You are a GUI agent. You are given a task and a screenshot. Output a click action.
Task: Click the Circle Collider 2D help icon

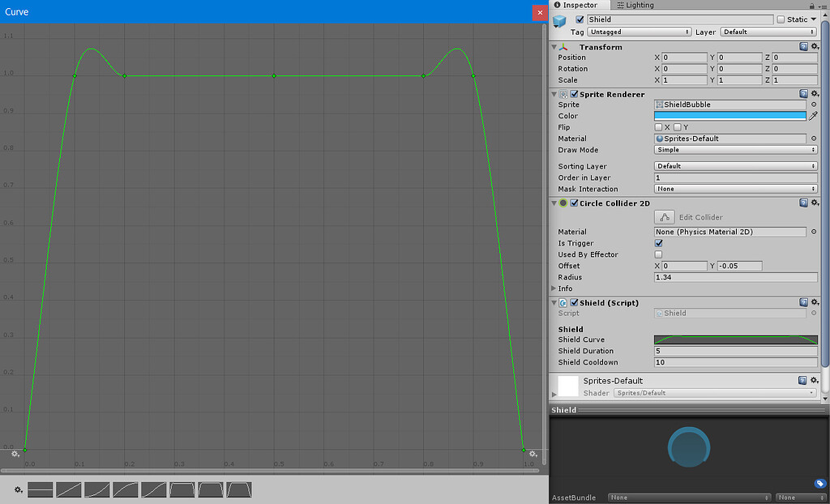coord(803,203)
